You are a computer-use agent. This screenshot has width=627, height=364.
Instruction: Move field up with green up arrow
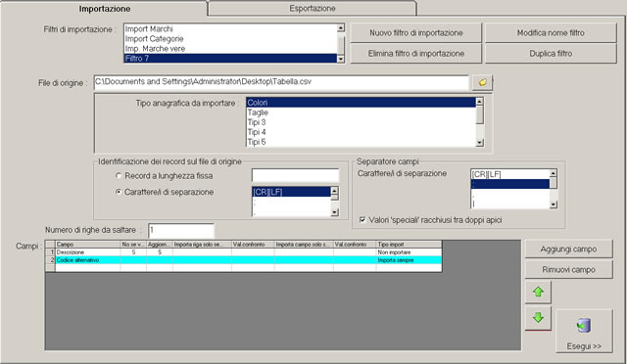coord(538,292)
